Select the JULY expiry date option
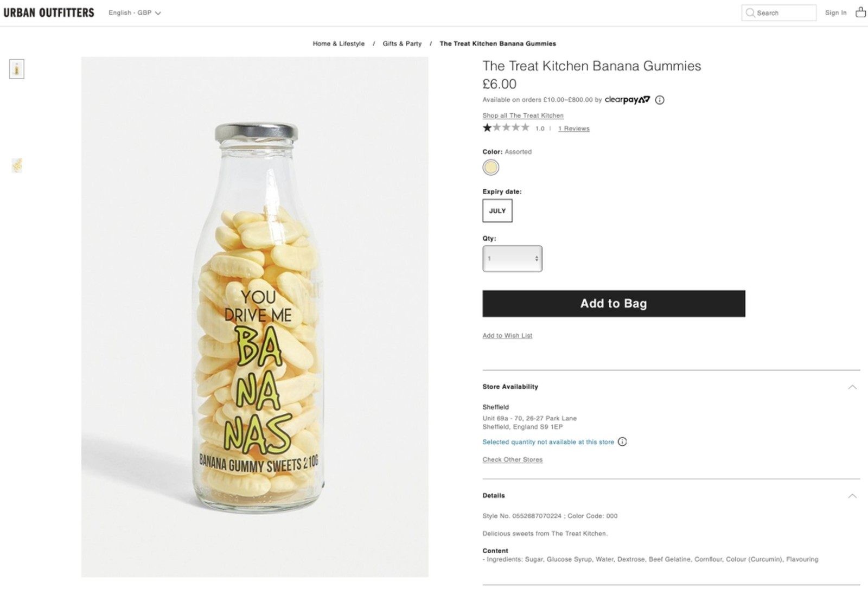Screen dimensions: 868x589 (497, 210)
